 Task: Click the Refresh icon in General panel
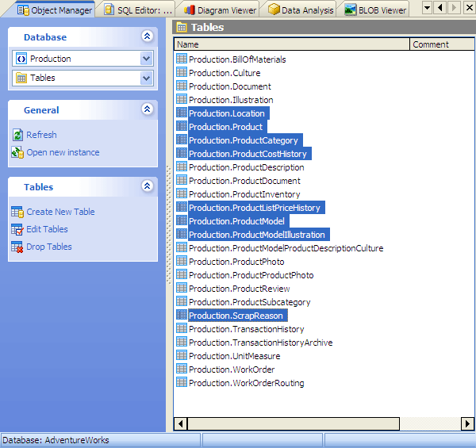pos(17,135)
